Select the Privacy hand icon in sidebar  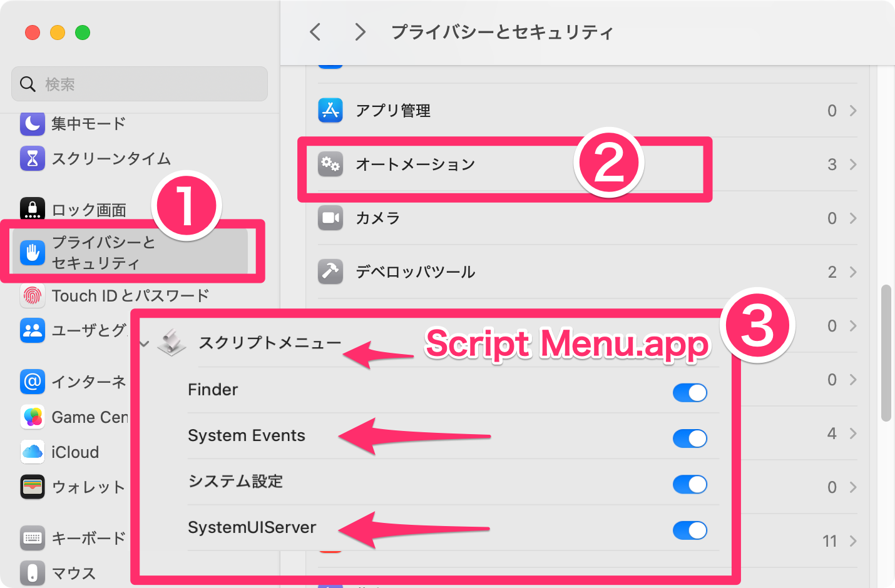[x=33, y=252]
